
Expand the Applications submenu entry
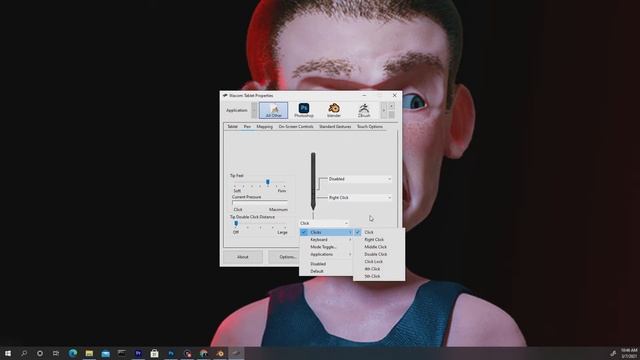tap(326, 254)
